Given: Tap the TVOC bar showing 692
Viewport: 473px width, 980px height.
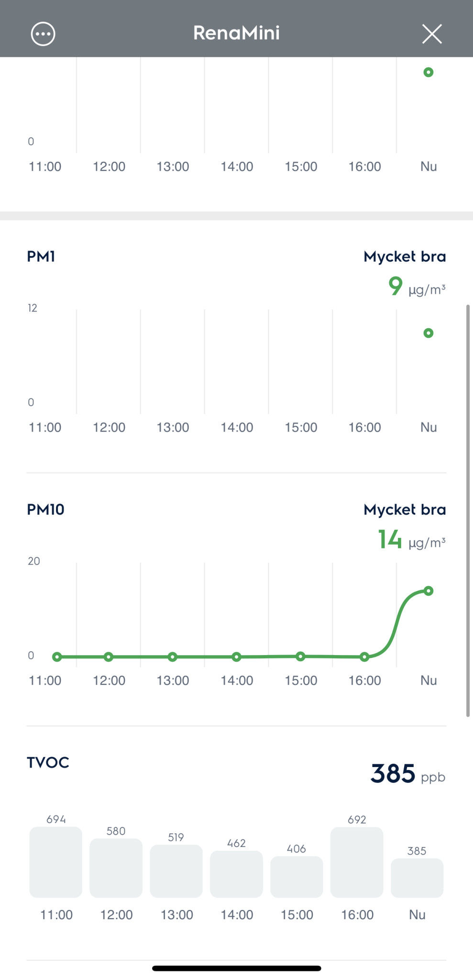Looking at the screenshot, I should [357, 862].
